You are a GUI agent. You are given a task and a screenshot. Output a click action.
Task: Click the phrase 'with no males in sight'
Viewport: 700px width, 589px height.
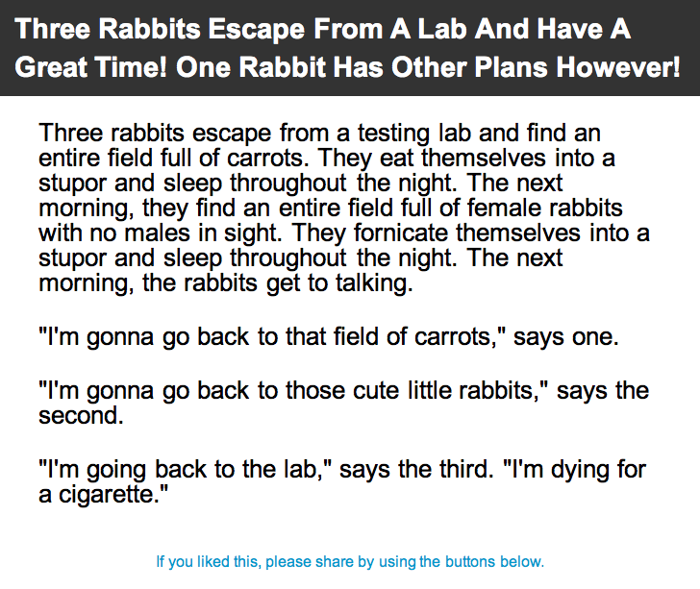[x=160, y=233]
